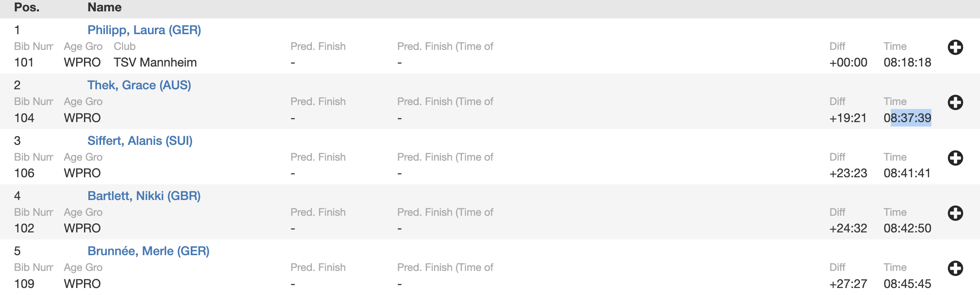Select the highlighted time 08:37:39
980x295 pixels.
point(907,118)
